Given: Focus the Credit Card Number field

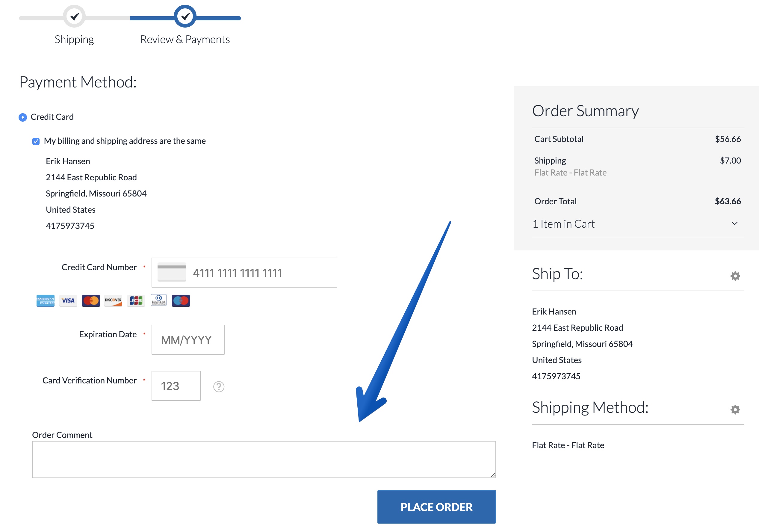Looking at the screenshot, I should click(x=244, y=273).
